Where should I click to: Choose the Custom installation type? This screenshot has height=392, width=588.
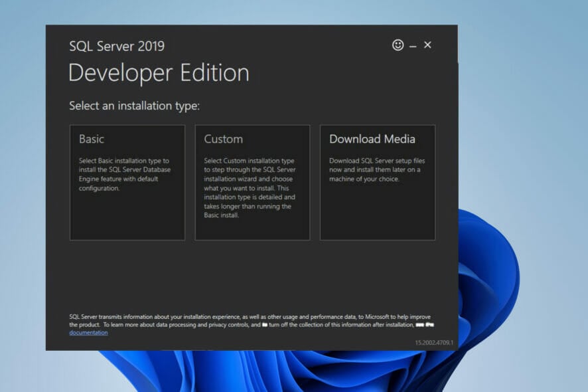(x=252, y=183)
